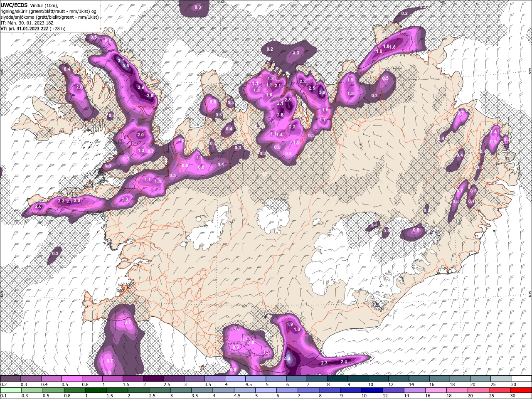This screenshot has width=532, height=399.
Task: Select the '12' label in the top legend row
Action: pos(391,384)
